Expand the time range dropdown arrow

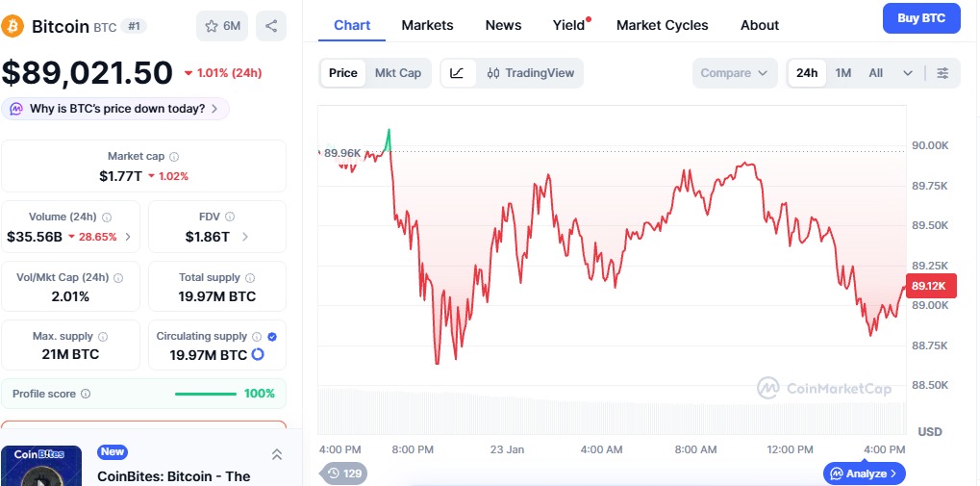(x=907, y=73)
